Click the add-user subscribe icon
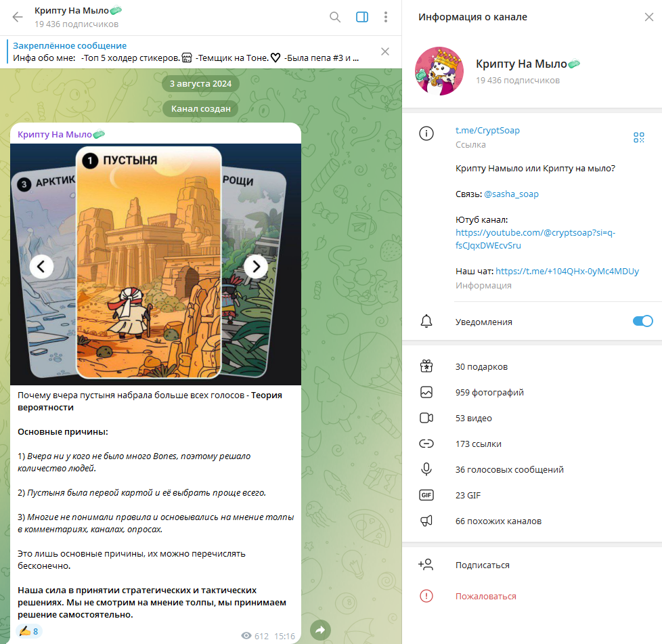 426,565
